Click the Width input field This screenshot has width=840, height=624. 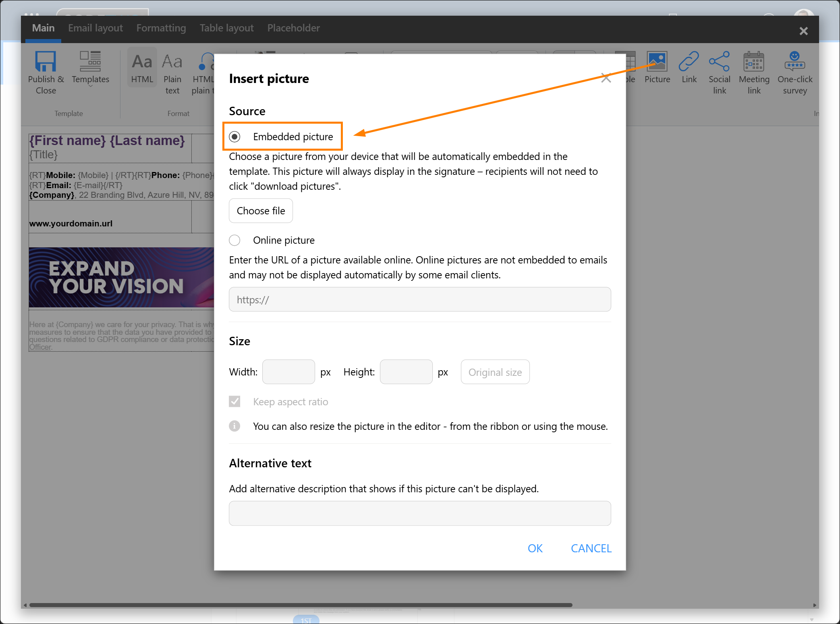(288, 372)
